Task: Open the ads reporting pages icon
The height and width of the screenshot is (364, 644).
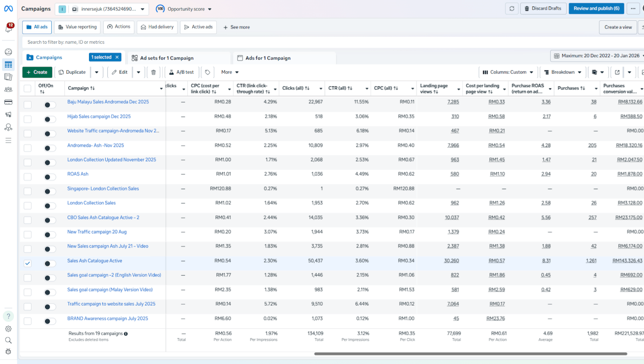Action: pos(8,77)
